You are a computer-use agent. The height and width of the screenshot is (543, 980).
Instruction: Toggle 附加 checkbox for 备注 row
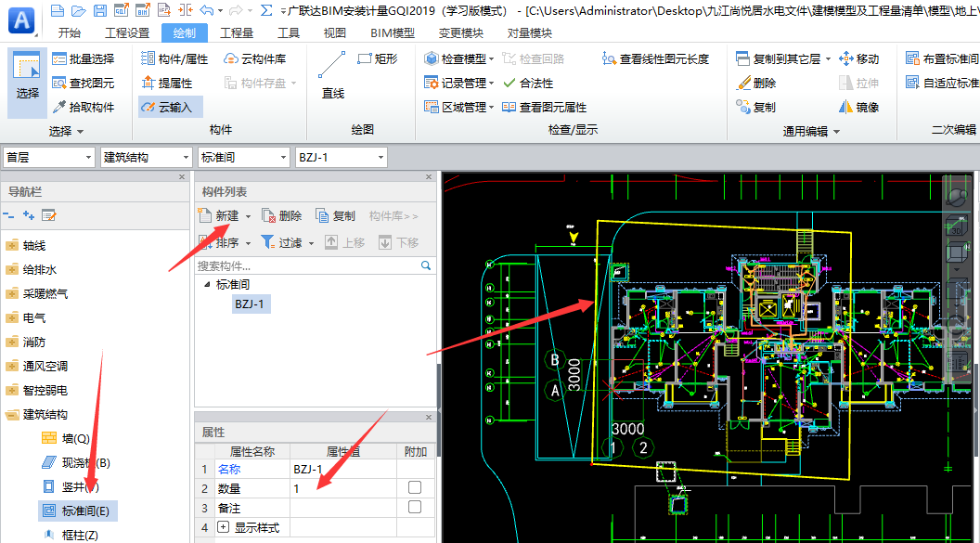pos(415,507)
